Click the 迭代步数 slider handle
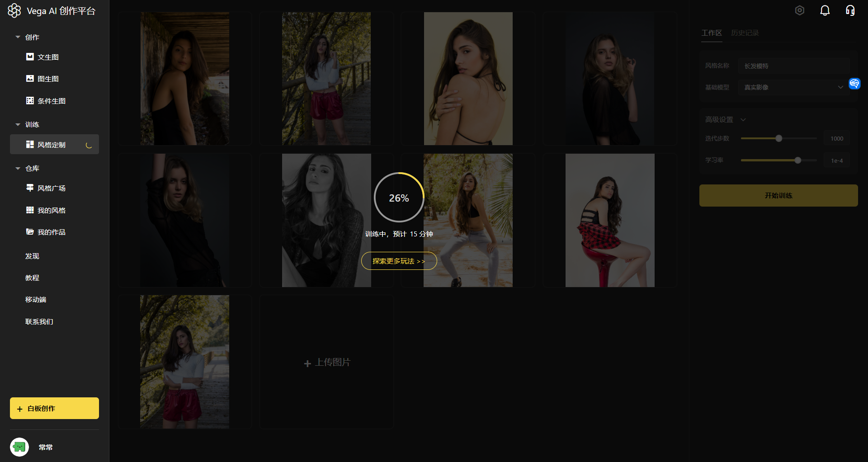This screenshot has width=868, height=462. coord(778,138)
